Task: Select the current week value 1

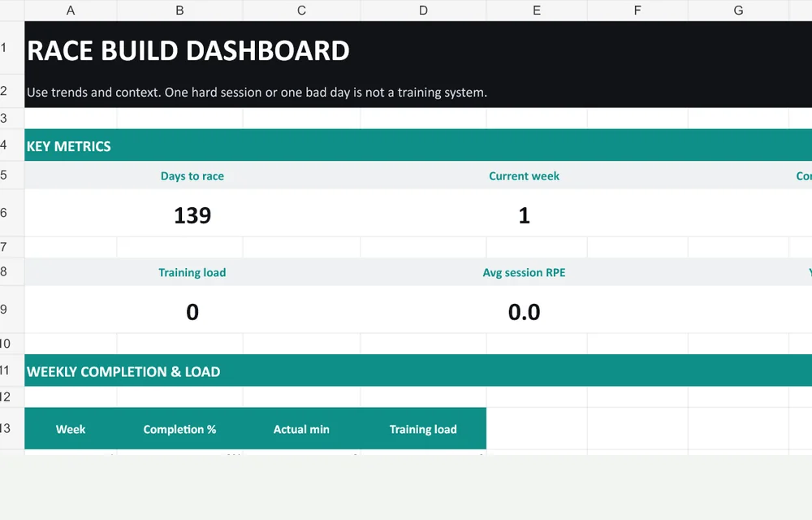Action: 524,215
